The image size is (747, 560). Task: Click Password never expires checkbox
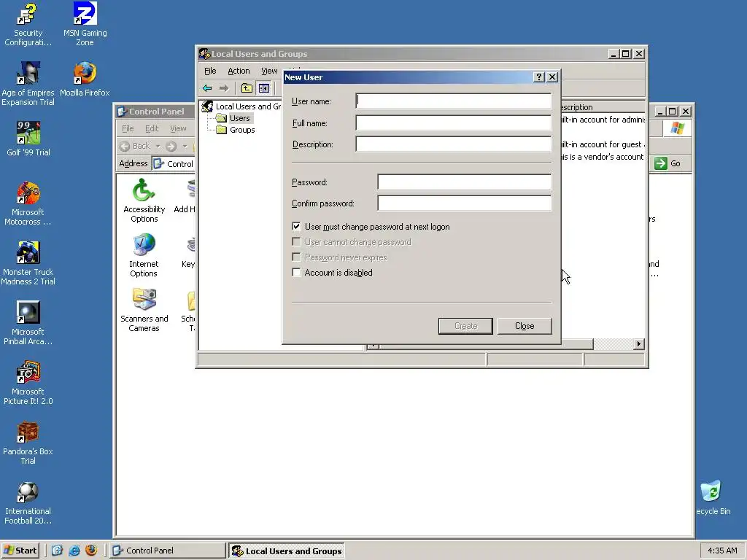click(x=296, y=257)
